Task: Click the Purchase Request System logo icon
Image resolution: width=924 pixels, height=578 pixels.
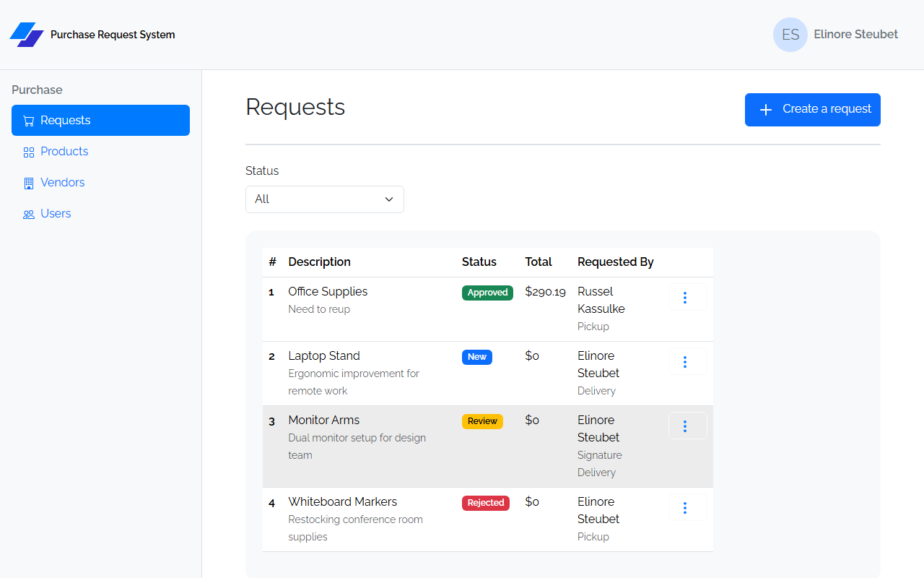Action: (x=27, y=35)
